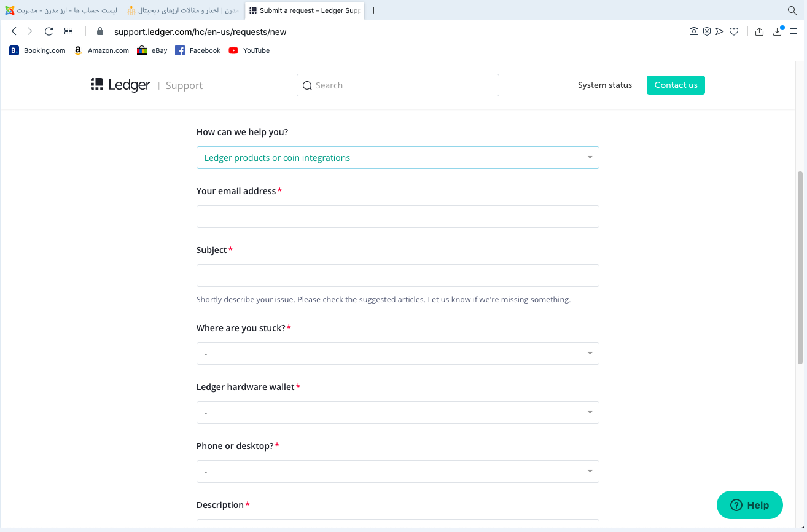
Task: Click the Contact us button
Action: 676,85
